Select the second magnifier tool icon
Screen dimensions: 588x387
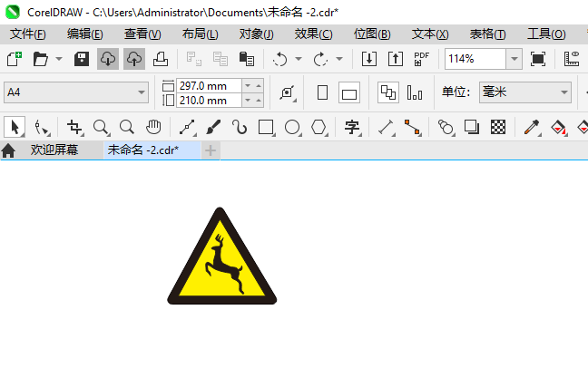click(127, 127)
